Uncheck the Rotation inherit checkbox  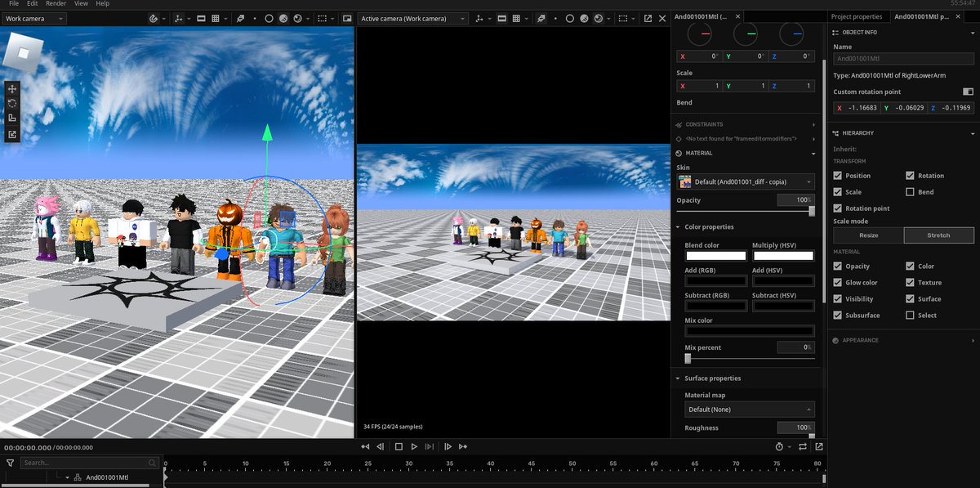click(911, 176)
